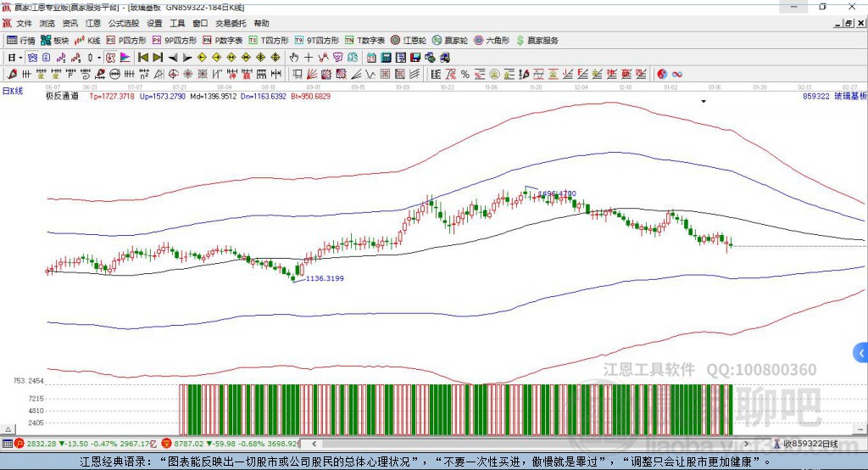This screenshot has height=470, width=868.
Task: Click the 1136.3199 low price label
Action: 325,278
